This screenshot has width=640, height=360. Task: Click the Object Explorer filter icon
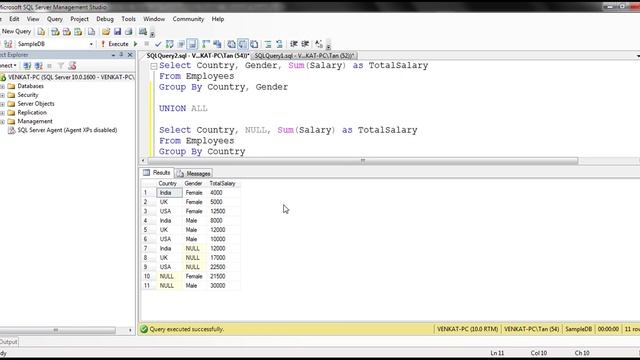click(61, 66)
